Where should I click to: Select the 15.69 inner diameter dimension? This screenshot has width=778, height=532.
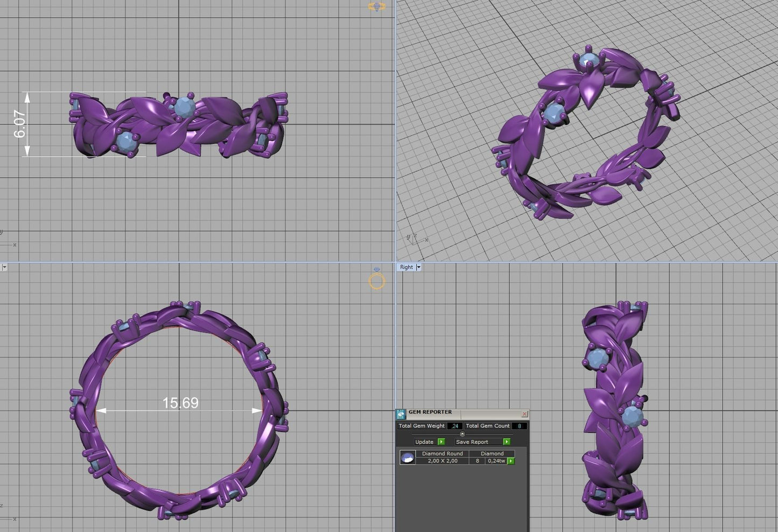tap(180, 403)
